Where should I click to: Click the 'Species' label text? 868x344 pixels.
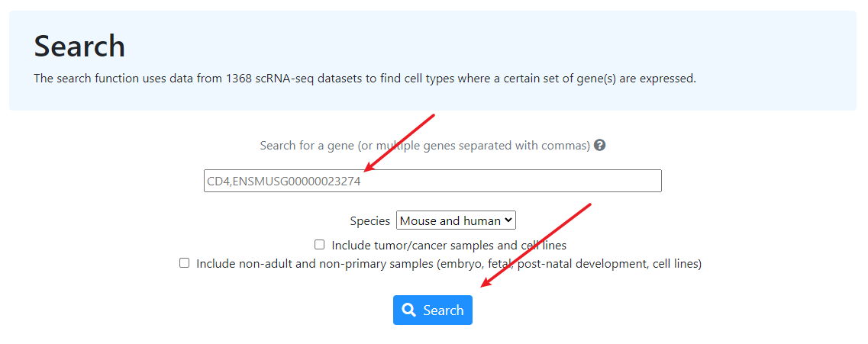tap(369, 220)
